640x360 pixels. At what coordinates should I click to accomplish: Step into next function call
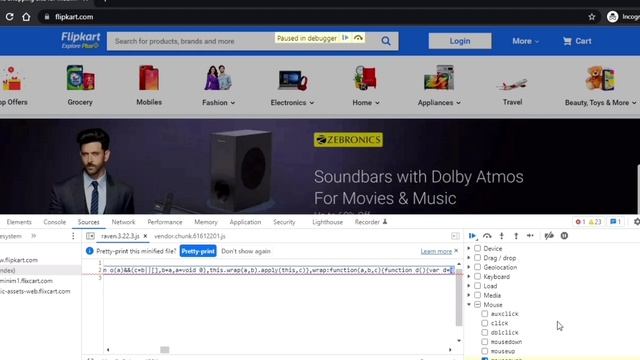pyautogui.click(x=502, y=236)
